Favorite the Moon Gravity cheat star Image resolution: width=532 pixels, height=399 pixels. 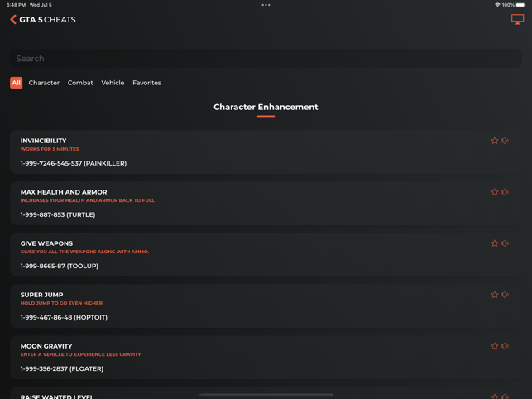pyautogui.click(x=495, y=346)
